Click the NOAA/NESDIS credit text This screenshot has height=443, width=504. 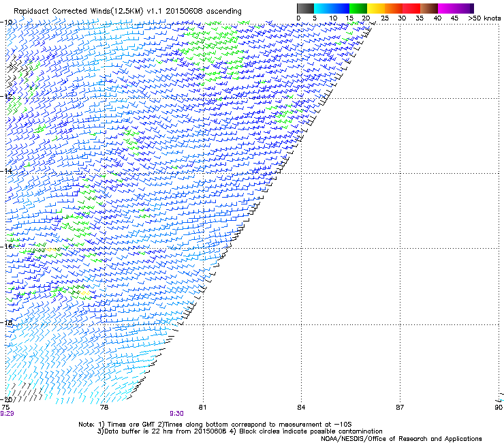(401, 439)
